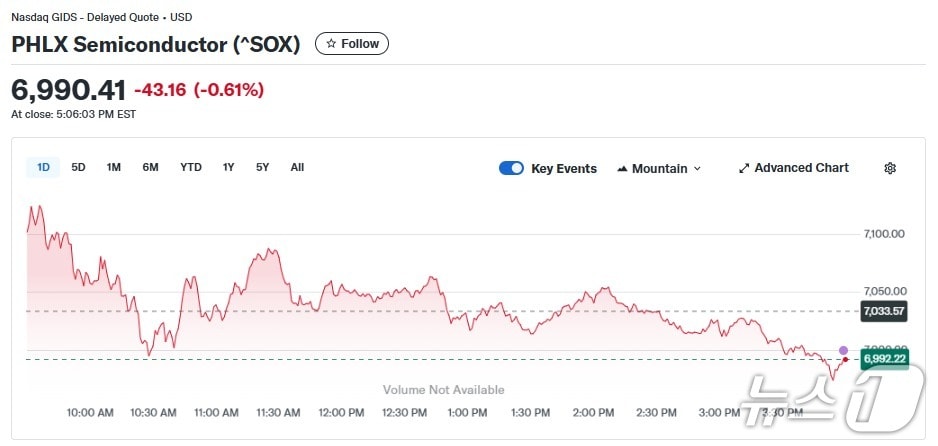Switch chart to 1Y range
The width and height of the screenshot is (938, 446).
229,167
